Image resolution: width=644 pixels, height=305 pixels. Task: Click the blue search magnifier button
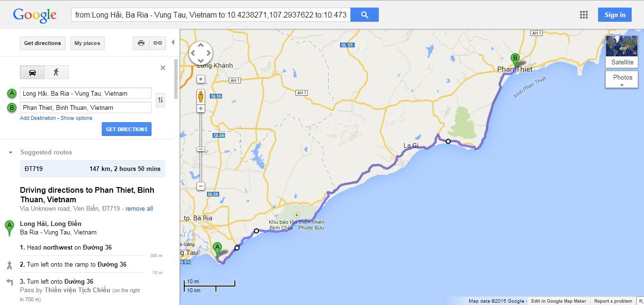coord(365,15)
